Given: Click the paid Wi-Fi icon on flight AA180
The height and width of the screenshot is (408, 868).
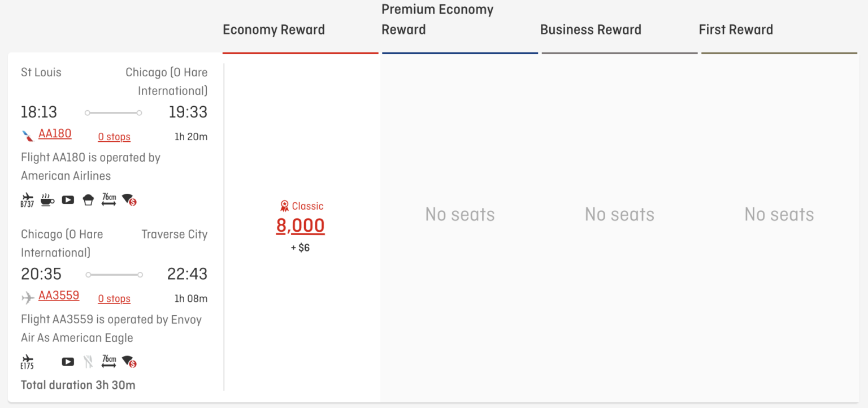Looking at the screenshot, I should (x=129, y=199).
